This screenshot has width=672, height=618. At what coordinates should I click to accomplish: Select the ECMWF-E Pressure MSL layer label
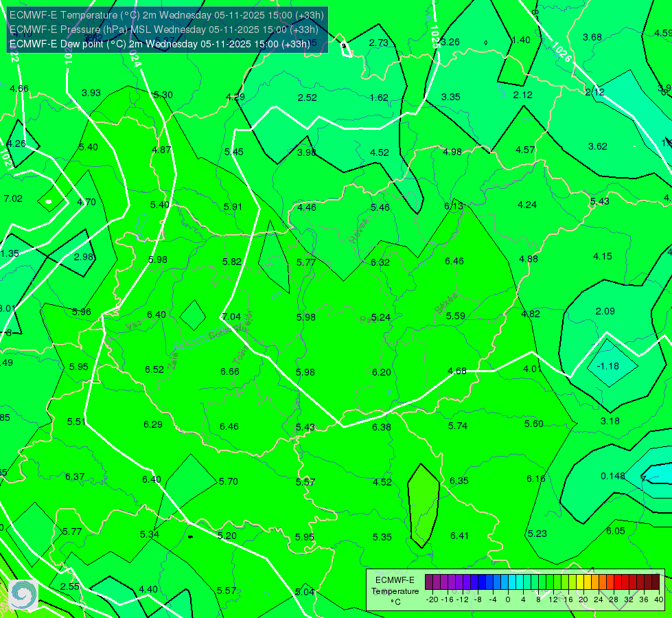(x=164, y=30)
